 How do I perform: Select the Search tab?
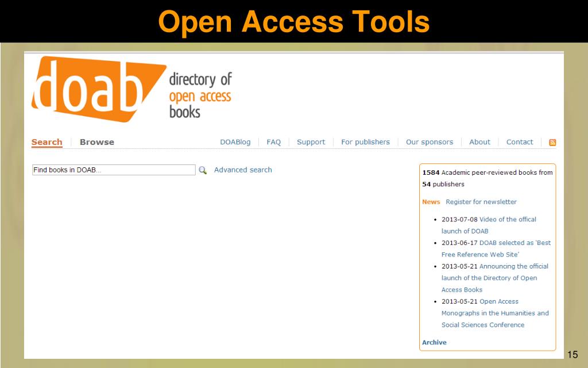[x=47, y=143]
